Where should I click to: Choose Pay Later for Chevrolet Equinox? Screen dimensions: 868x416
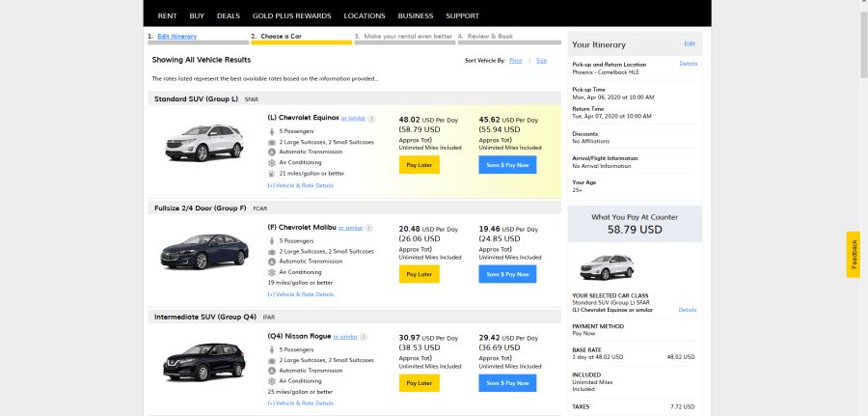point(420,164)
